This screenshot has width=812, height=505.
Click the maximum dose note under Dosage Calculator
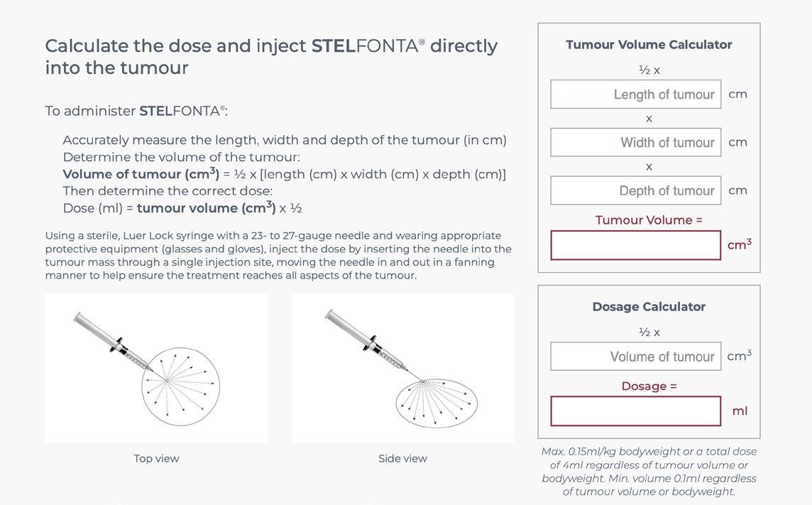(x=649, y=472)
